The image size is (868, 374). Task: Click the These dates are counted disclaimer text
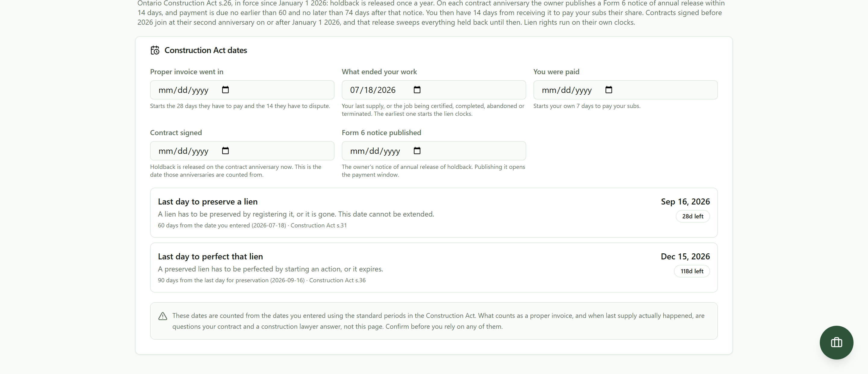(x=439, y=321)
